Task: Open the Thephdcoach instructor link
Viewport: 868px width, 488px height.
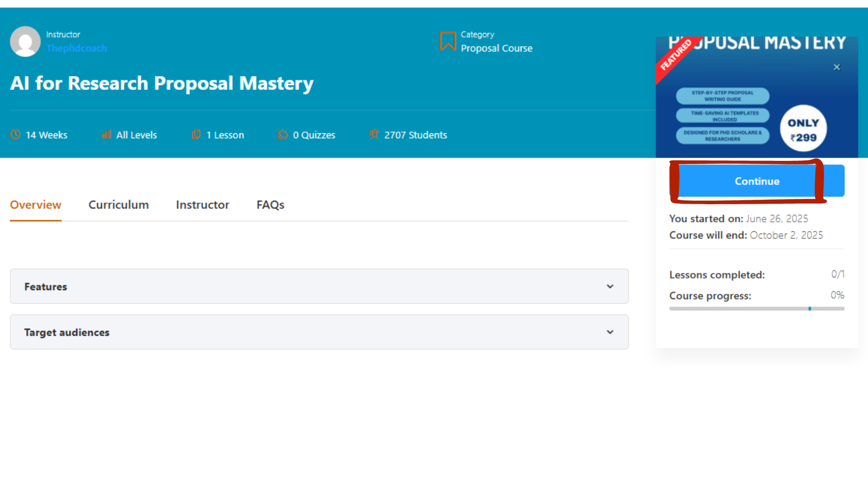Action: pyautogui.click(x=76, y=48)
